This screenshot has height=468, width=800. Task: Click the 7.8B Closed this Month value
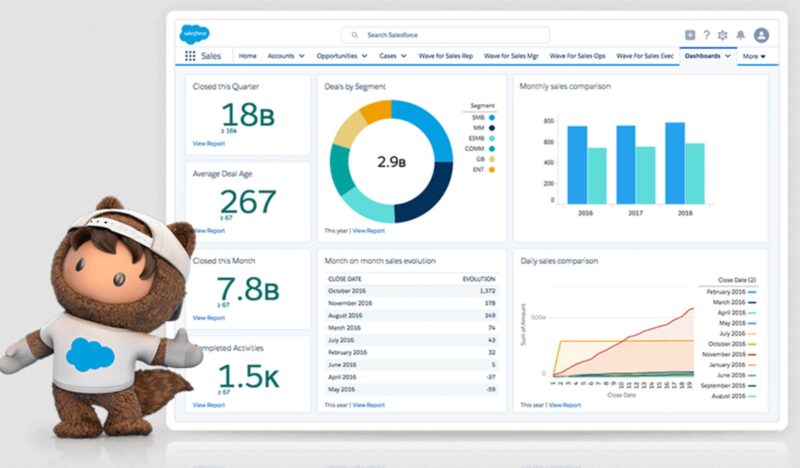pyautogui.click(x=248, y=289)
